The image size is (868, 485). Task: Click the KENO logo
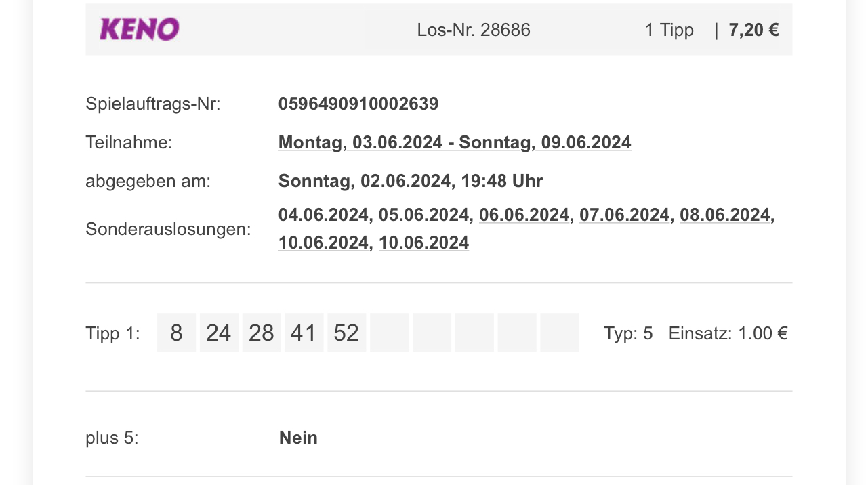139,29
